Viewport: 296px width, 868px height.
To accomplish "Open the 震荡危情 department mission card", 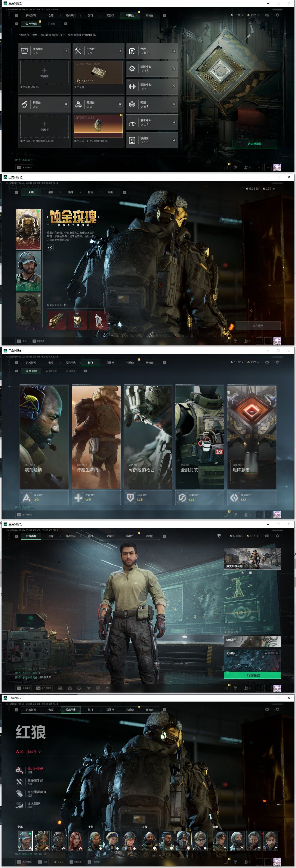I will (x=44, y=437).
